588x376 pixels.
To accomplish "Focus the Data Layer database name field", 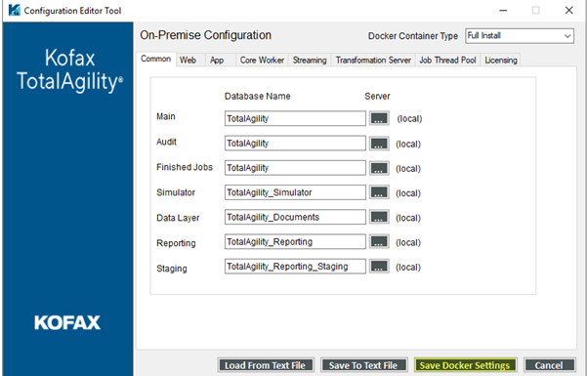I will tap(295, 217).
